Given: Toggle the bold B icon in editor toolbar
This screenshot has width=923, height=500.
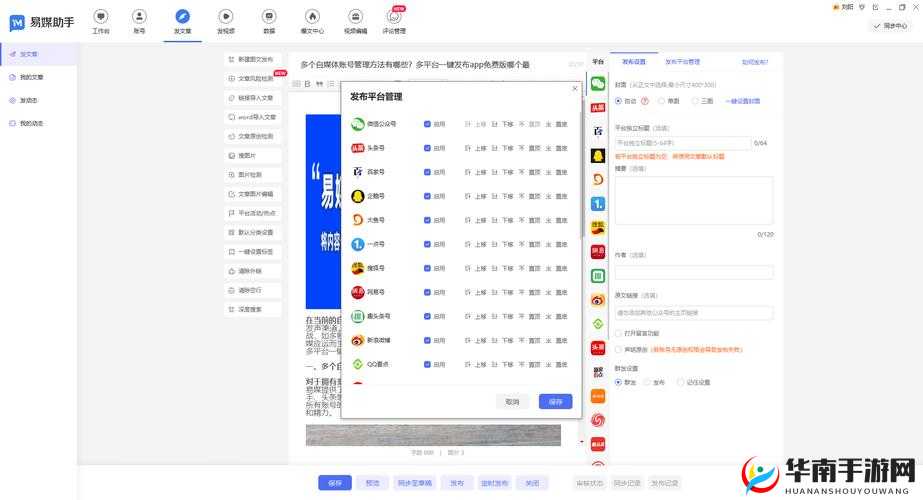Looking at the screenshot, I should pos(307,84).
